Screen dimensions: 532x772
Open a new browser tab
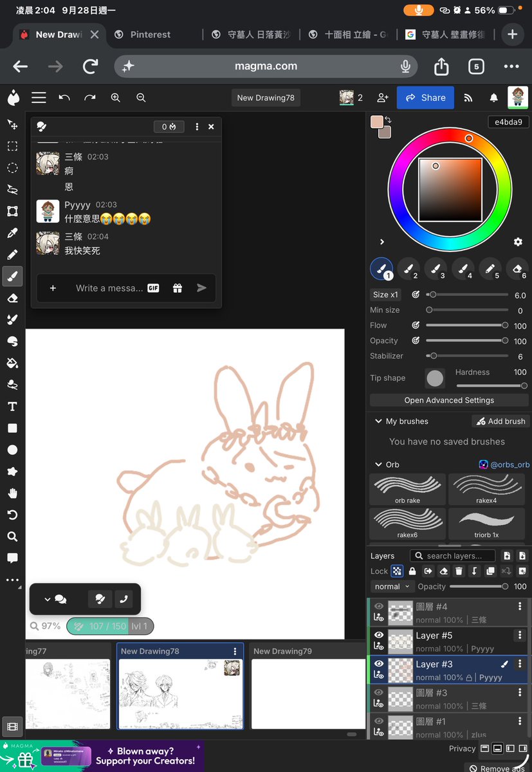513,35
